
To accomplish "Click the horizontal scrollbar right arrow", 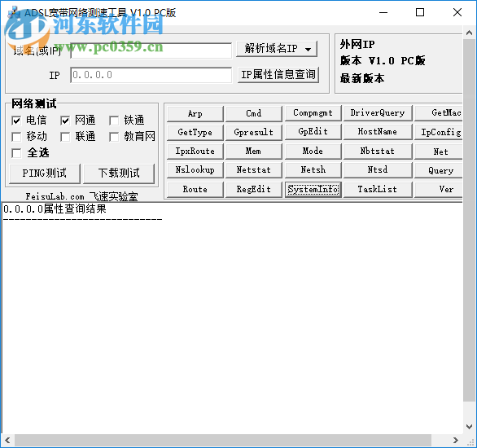I will point(455,440).
